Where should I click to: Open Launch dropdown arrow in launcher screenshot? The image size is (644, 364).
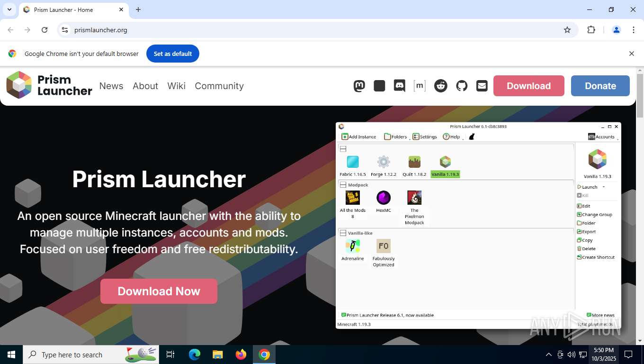(x=604, y=187)
